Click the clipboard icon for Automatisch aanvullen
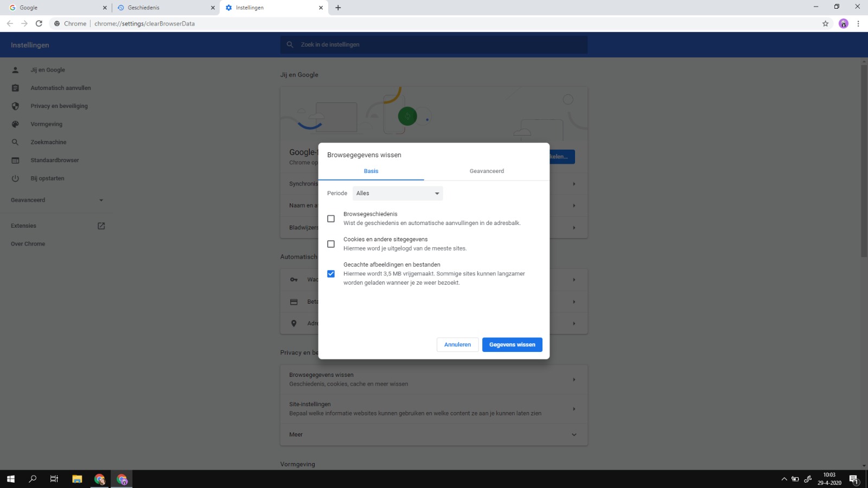 tap(15, 88)
